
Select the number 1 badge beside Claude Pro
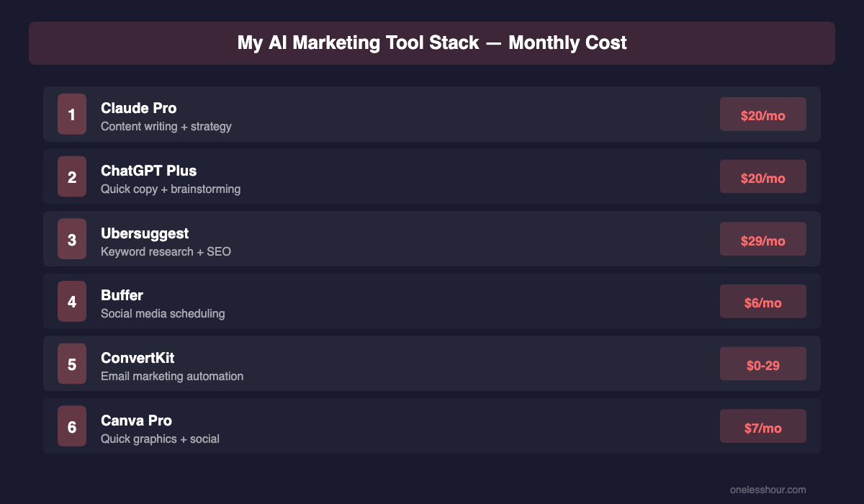click(72, 114)
